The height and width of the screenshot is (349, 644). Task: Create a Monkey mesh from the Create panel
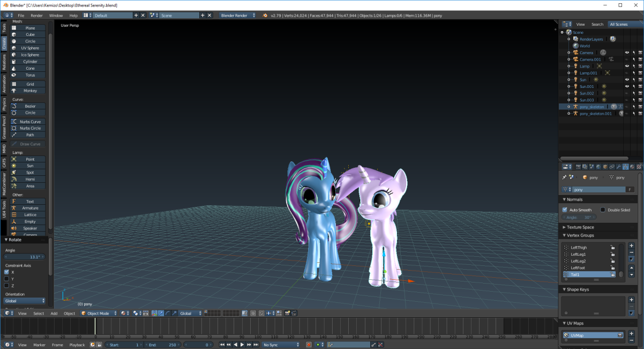click(x=27, y=91)
